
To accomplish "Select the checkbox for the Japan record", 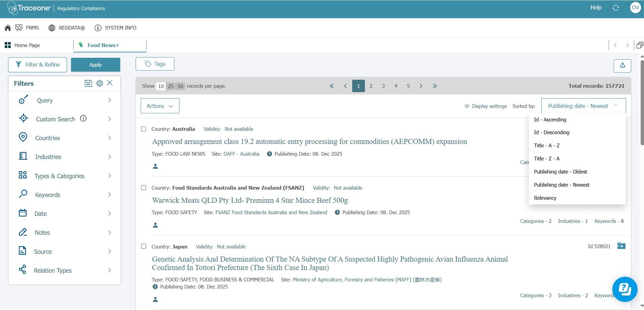I will point(144,247).
